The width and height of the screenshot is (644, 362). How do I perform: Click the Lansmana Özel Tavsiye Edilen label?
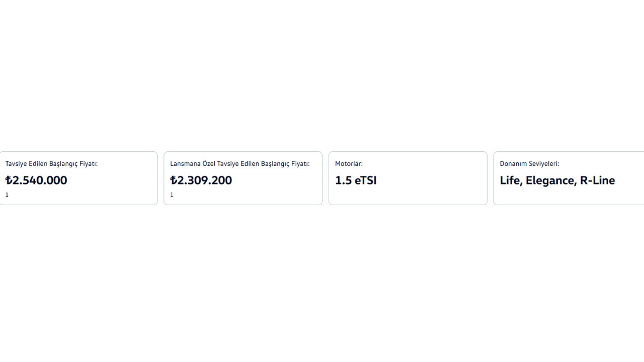click(239, 164)
